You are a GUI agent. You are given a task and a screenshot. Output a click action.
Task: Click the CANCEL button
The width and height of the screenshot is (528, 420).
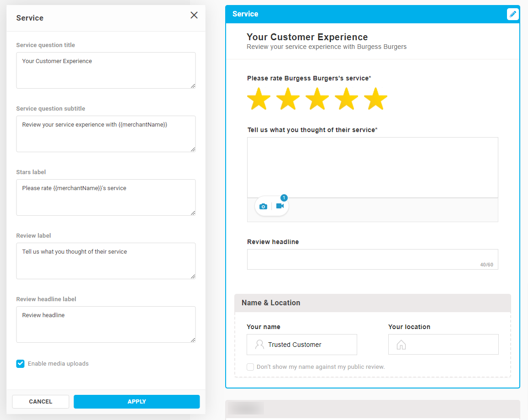40,401
